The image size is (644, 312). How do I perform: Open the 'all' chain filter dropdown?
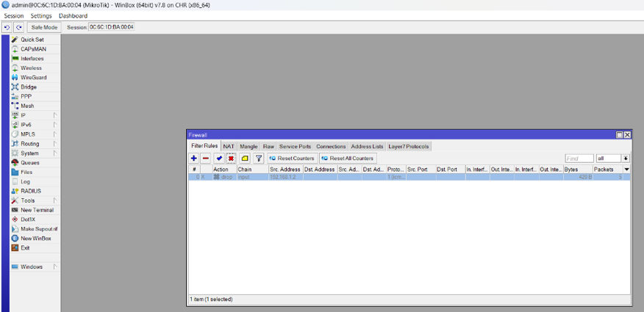pyautogui.click(x=625, y=159)
